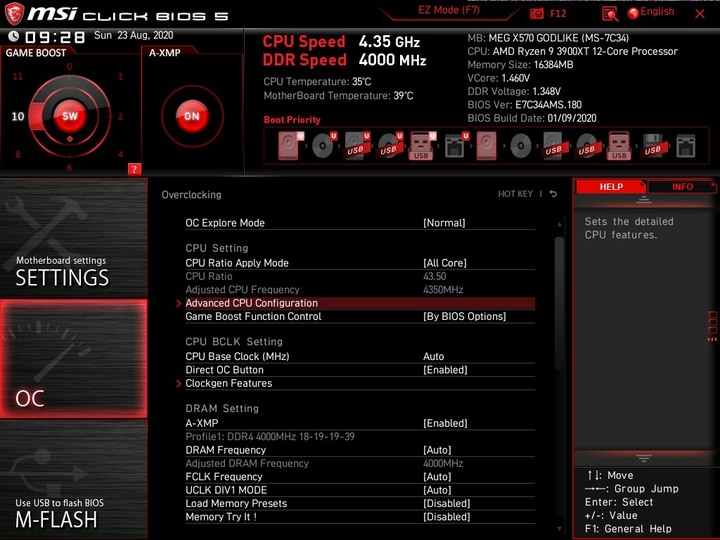Switch to the INFO tab

(682, 186)
